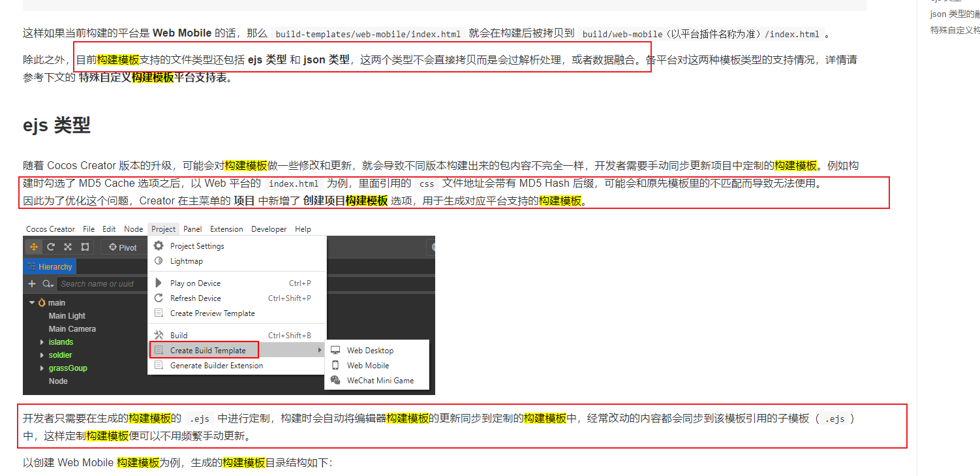The height and width of the screenshot is (476, 980).
Task: Select the Rect transform tool icon
Action: point(85,247)
